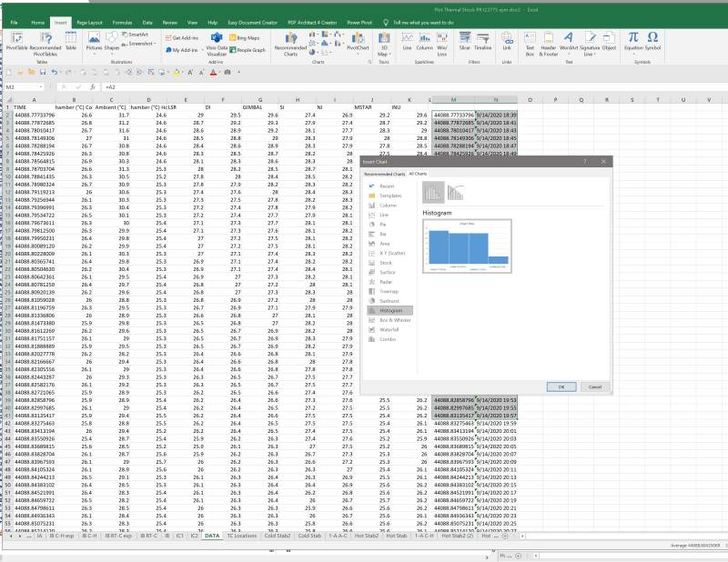Select Pie chart type in dialog list
The width and height of the screenshot is (728, 562).
click(383, 225)
